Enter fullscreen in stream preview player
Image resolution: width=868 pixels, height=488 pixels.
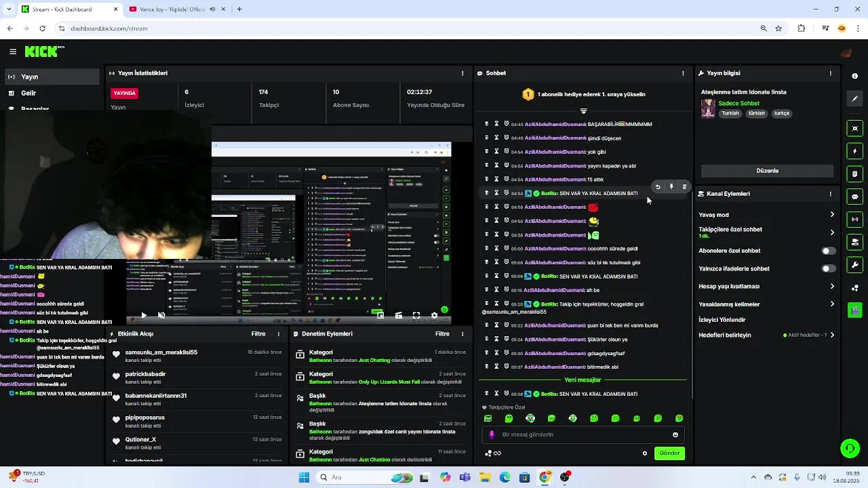[416, 316]
